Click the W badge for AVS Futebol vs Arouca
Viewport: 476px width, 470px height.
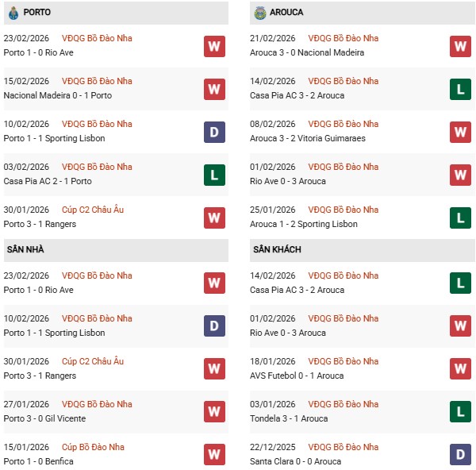[461, 368]
